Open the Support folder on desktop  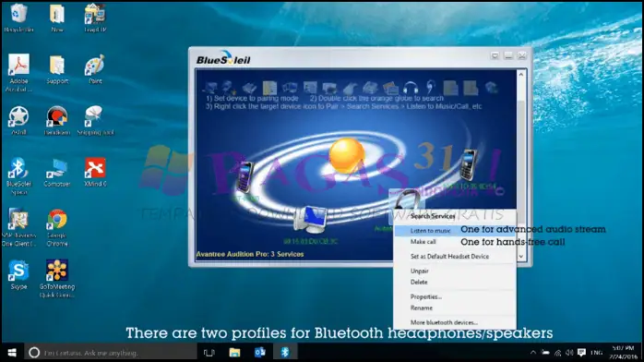click(57, 69)
